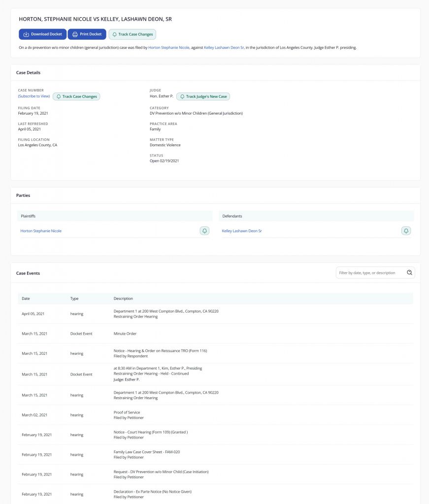
Task: Click Track Judge's New Case button
Action: 203,96
